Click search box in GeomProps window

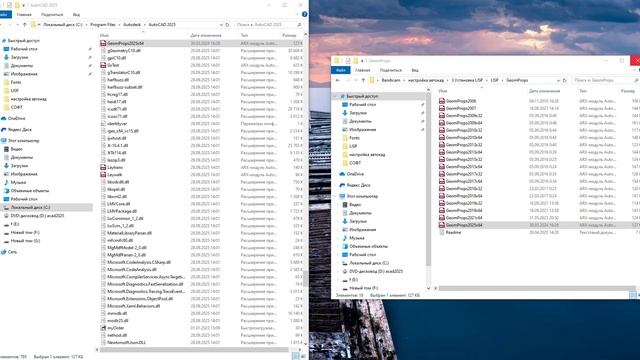606,80
